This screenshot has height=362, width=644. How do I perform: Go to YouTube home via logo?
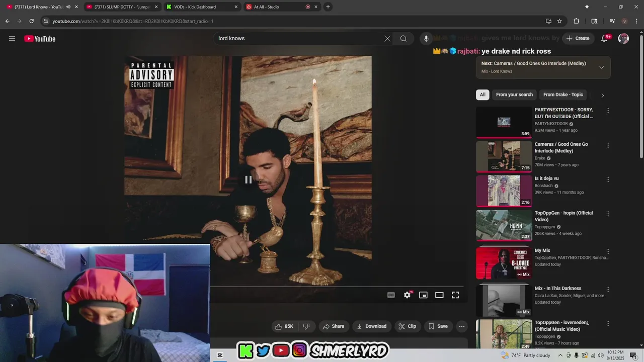pos(40,39)
